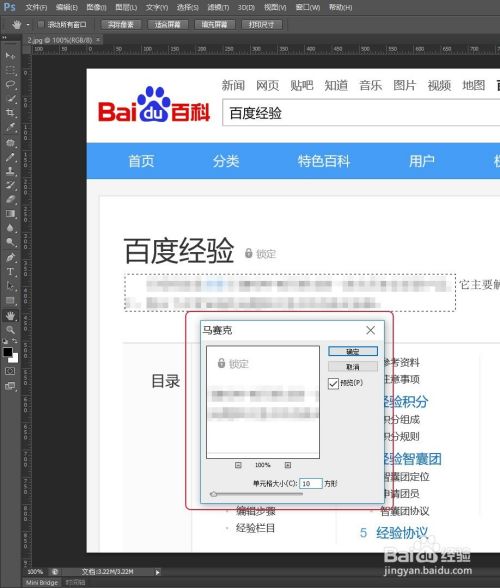Zoom out the mosaic preview

click(x=238, y=465)
